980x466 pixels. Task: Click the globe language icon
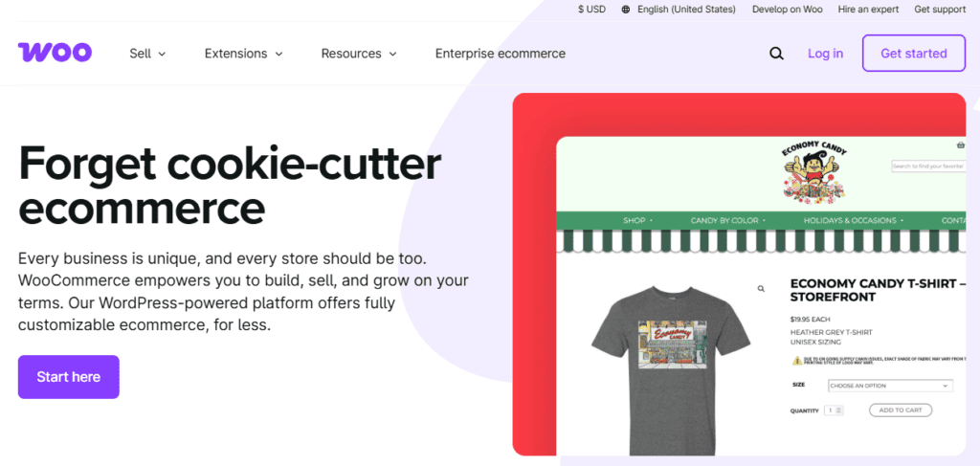[x=626, y=10]
